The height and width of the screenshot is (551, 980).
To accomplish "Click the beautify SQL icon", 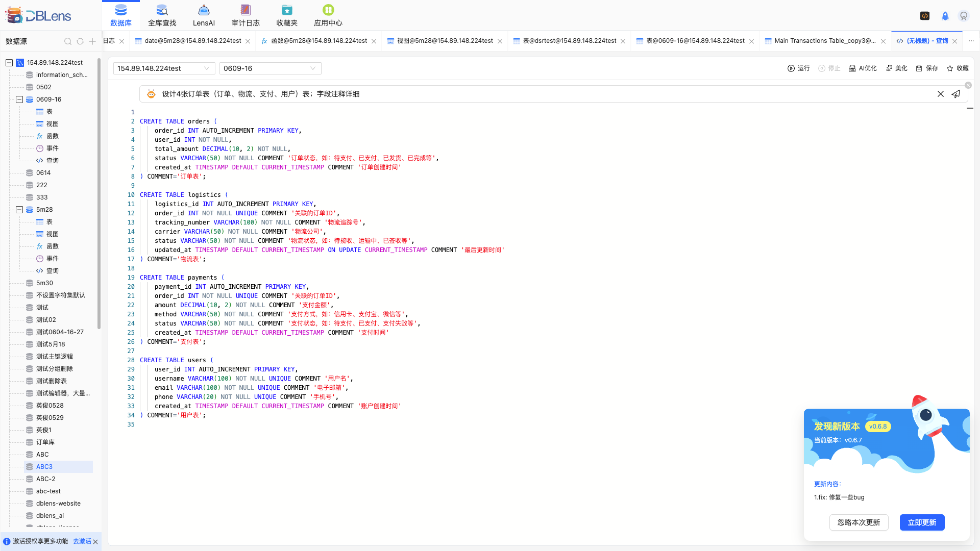I will pyautogui.click(x=889, y=68).
